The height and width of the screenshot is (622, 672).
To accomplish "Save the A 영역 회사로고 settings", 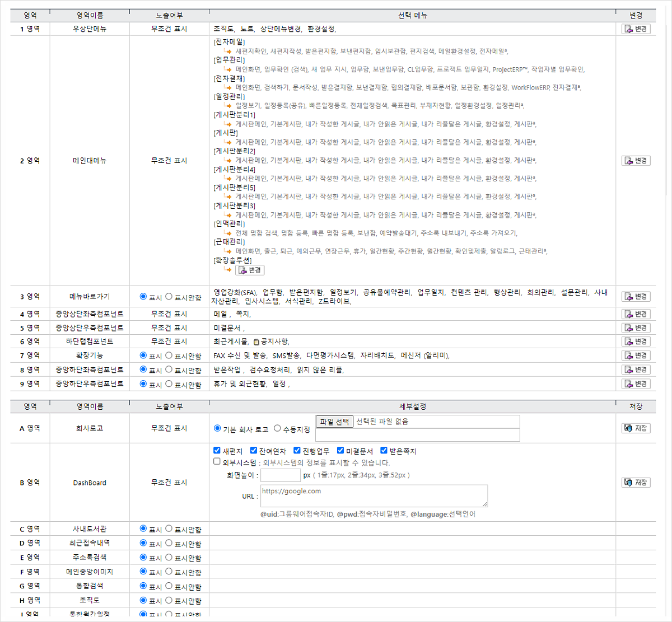I will 636,428.
